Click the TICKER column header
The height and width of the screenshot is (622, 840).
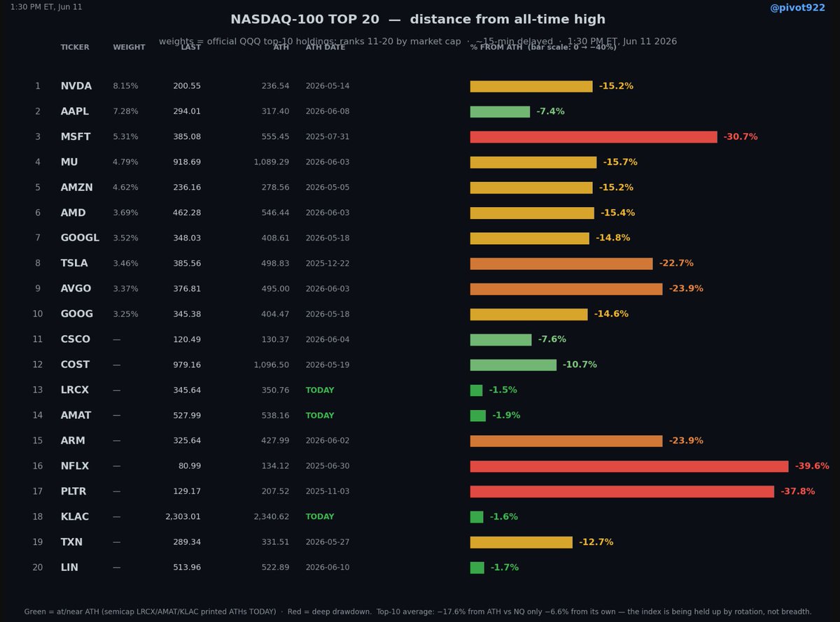[75, 48]
